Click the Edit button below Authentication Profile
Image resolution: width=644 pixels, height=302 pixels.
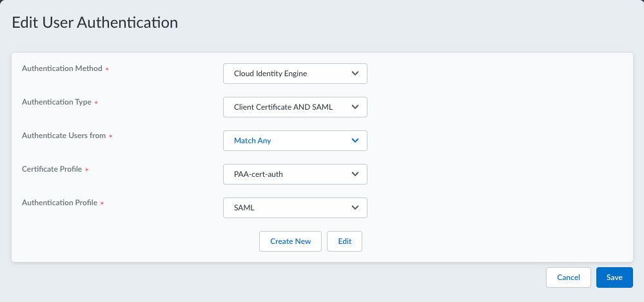(x=345, y=241)
